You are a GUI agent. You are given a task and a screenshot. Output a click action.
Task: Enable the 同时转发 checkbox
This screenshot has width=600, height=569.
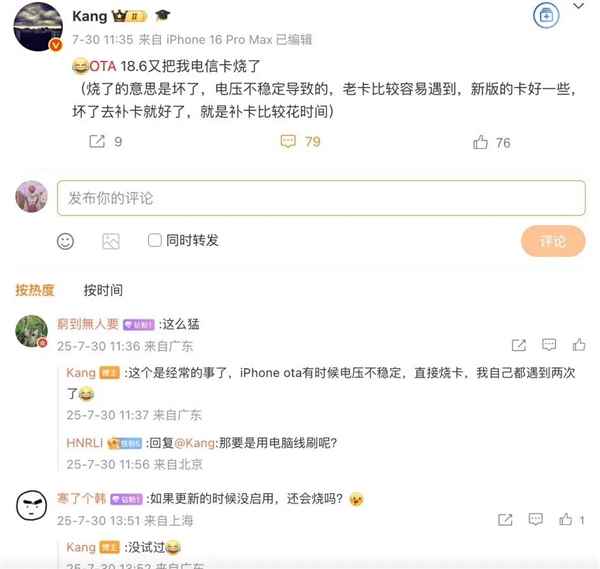click(x=155, y=240)
